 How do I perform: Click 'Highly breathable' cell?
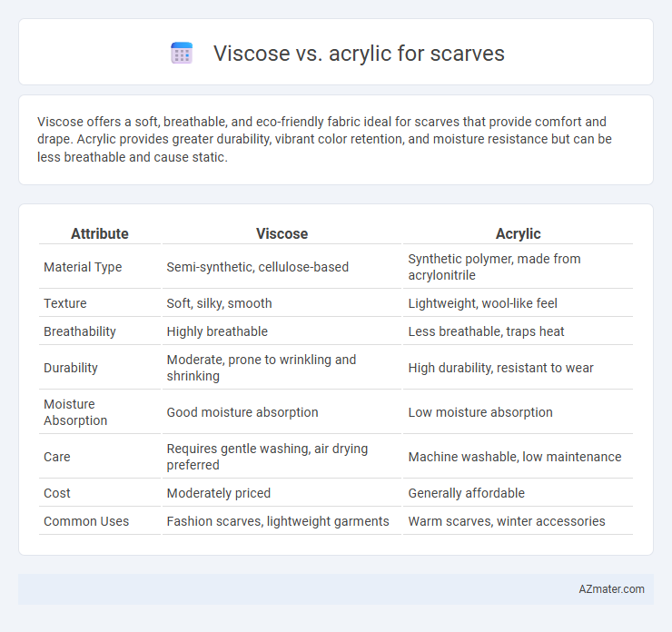click(x=217, y=331)
